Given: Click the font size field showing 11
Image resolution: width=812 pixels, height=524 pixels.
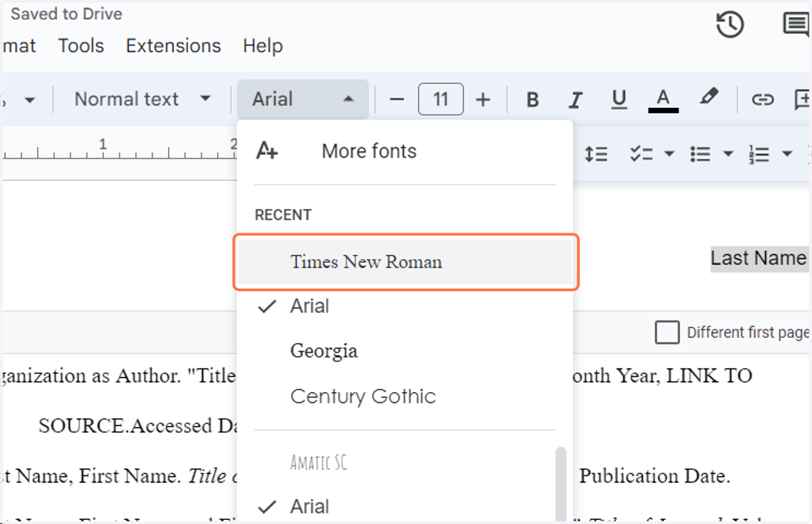Looking at the screenshot, I should coord(441,99).
